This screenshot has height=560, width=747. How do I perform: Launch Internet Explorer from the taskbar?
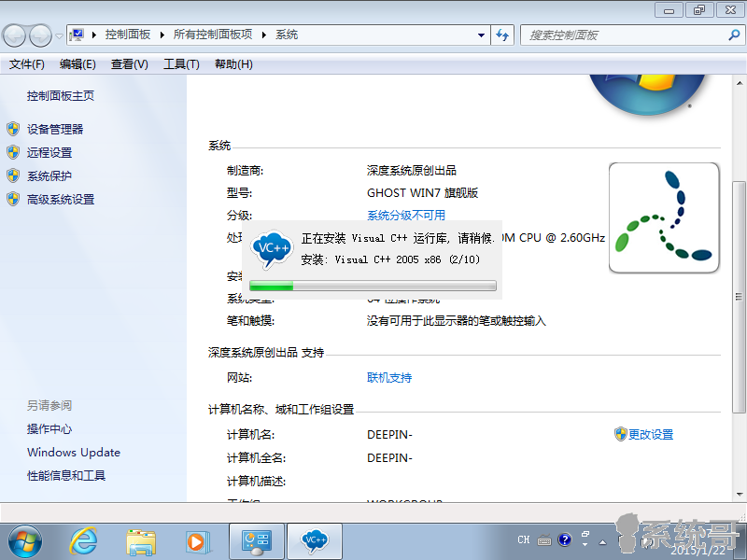pos(83,541)
